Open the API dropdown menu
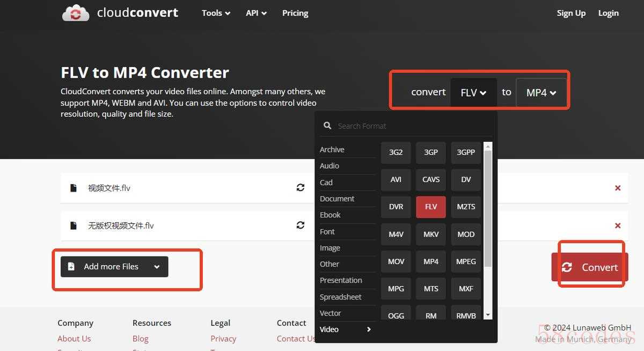The image size is (644, 351). [x=256, y=13]
